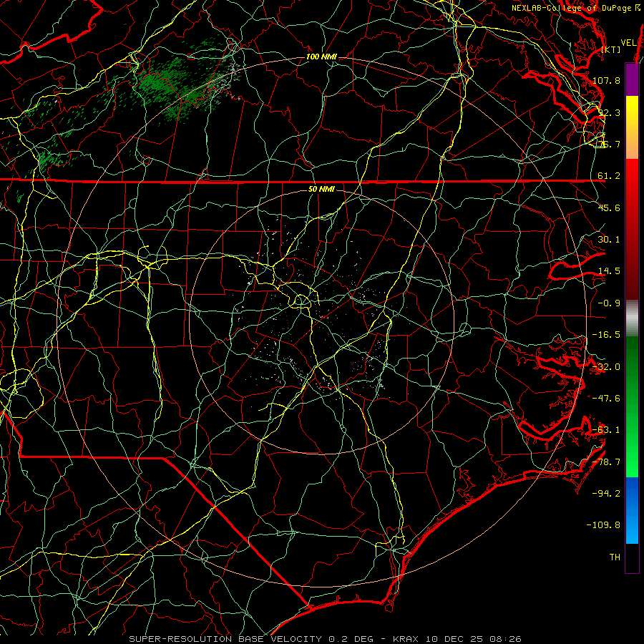Click the 08:26 timestamp in the caption
Screen dimensions: 644x644
(507, 639)
